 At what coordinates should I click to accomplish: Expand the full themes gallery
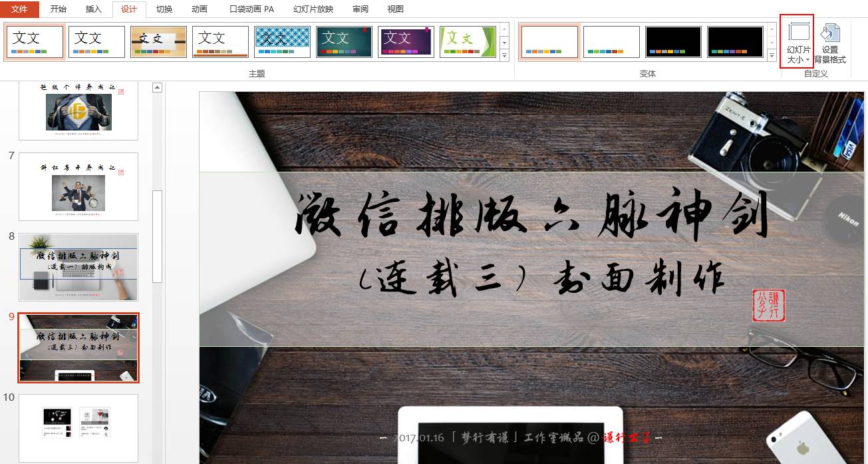pos(504,56)
